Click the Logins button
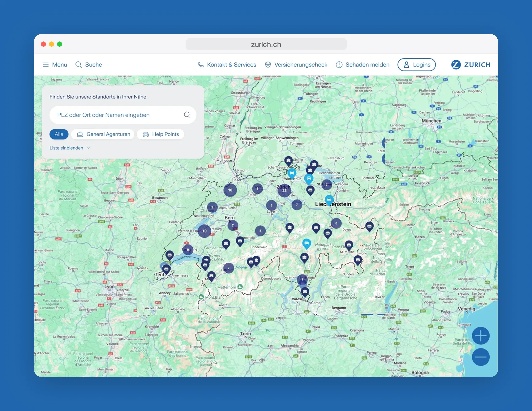The width and height of the screenshot is (532, 411). pyautogui.click(x=417, y=65)
